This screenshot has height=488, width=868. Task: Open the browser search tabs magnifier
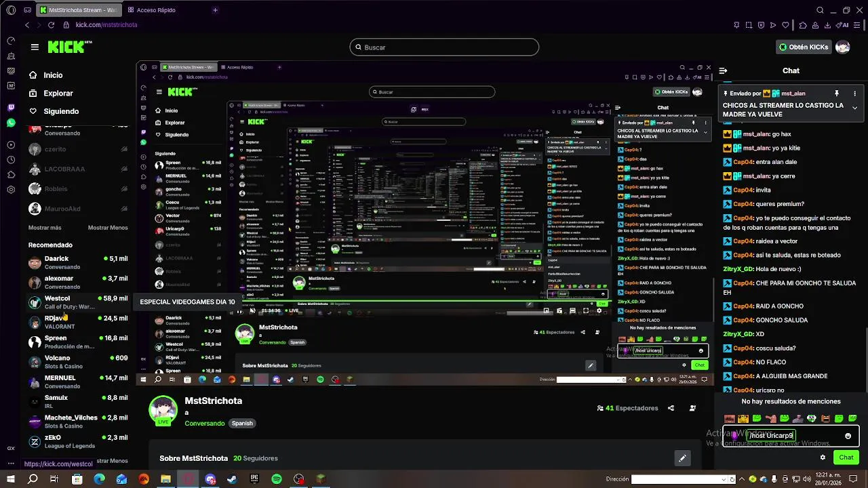820,10
